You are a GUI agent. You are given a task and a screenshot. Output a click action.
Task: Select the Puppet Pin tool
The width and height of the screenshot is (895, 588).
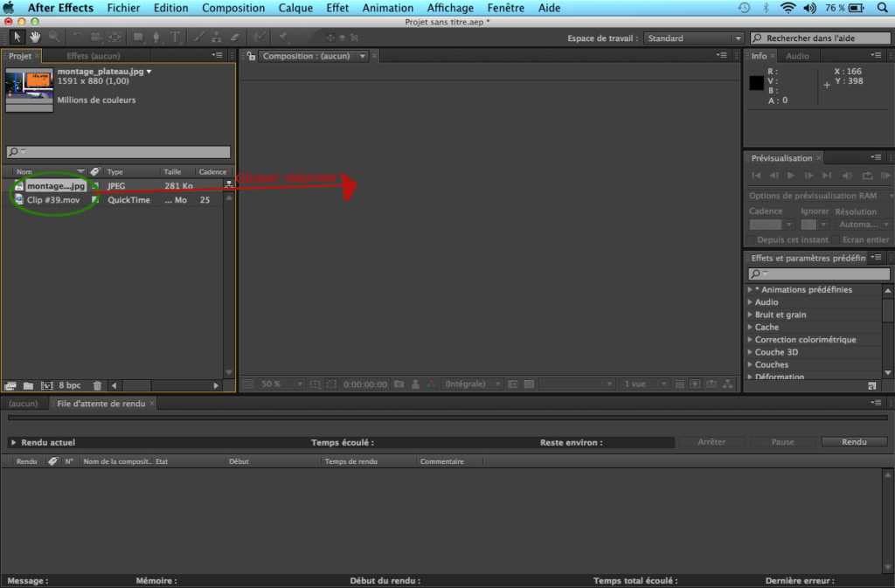tap(283, 38)
